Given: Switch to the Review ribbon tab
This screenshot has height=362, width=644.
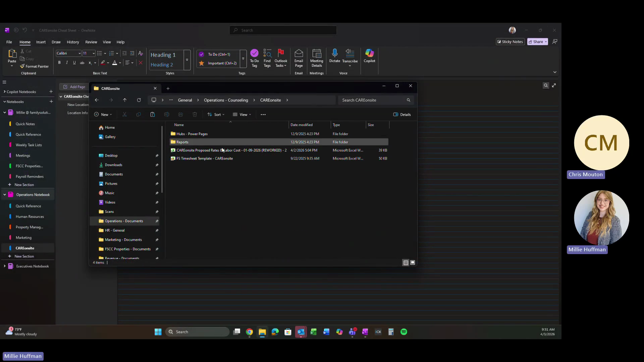Looking at the screenshot, I should pos(91,42).
